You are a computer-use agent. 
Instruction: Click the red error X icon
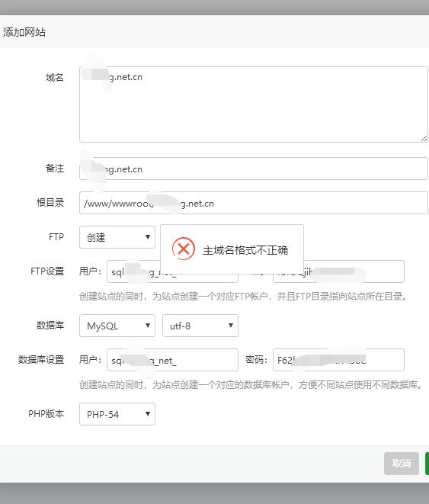184,249
